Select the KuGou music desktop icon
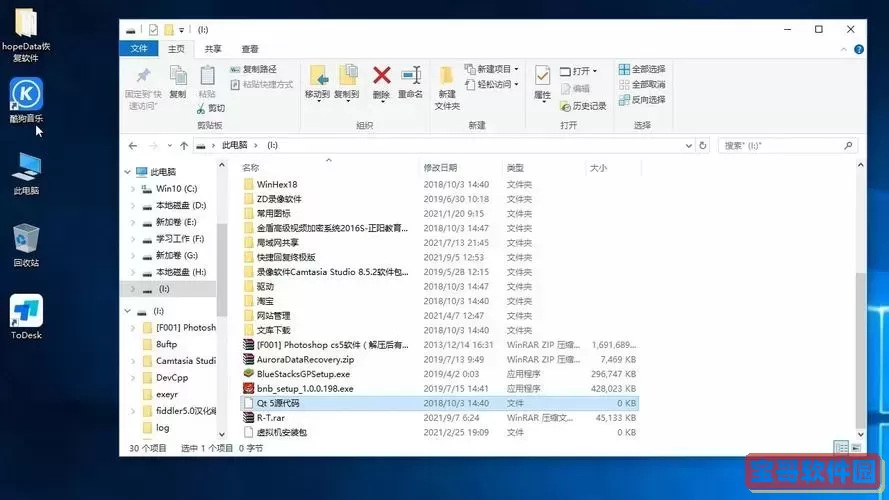The width and height of the screenshot is (889, 500). 26,100
